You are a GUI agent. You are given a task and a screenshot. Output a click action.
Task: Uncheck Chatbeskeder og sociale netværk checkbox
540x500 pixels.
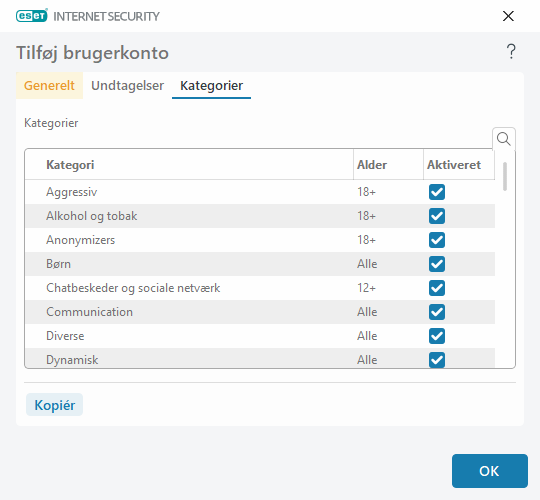tap(437, 288)
